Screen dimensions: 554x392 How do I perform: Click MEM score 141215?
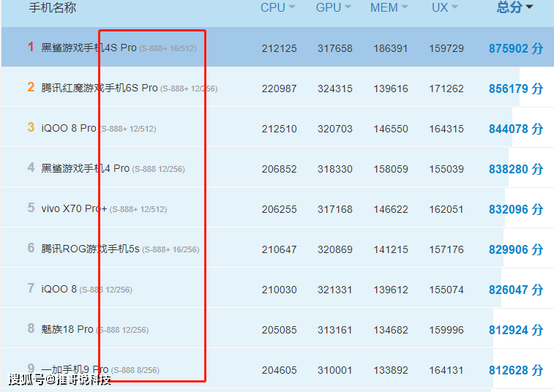point(391,249)
